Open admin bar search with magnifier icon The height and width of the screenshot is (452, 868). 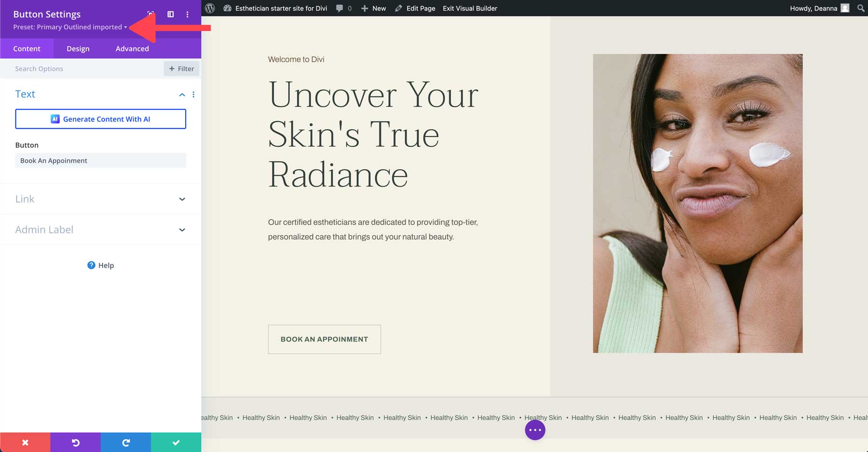(860, 8)
